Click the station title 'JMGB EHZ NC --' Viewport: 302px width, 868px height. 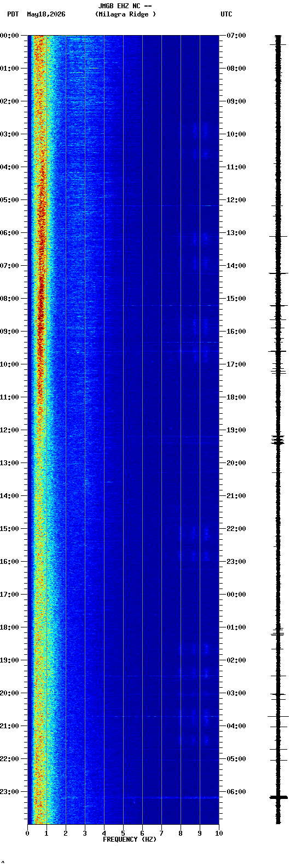pyautogui.click(x=125, y=6)
